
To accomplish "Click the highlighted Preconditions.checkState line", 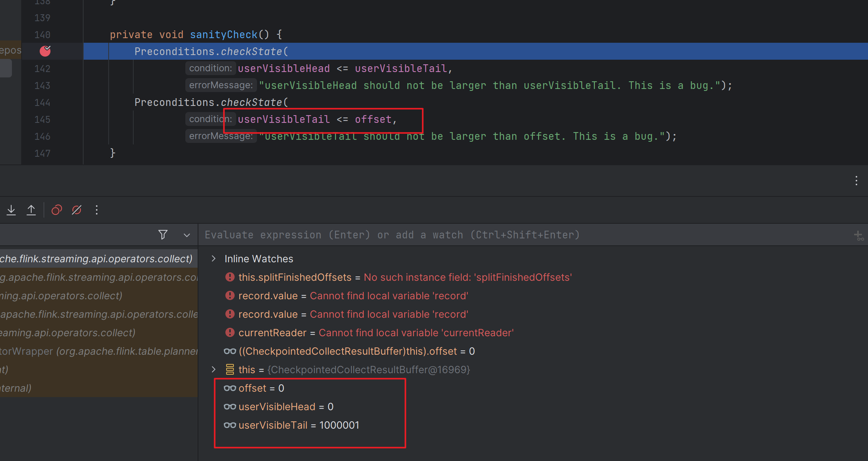I will [476, 51].
